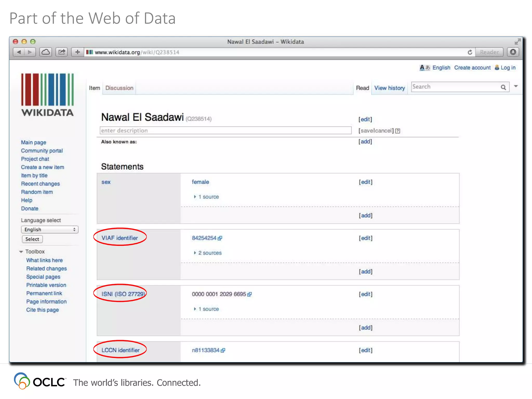The height and width of the screenshot is (399, 532).
Task: Open Recent changes link
Action: point(41,184)
